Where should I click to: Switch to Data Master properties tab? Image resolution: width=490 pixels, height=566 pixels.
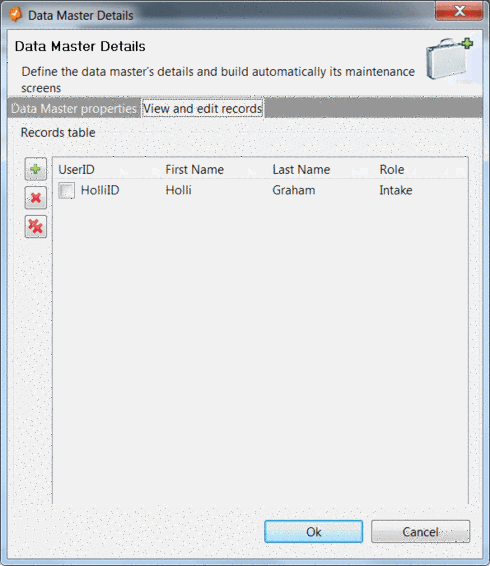[74, 108]
